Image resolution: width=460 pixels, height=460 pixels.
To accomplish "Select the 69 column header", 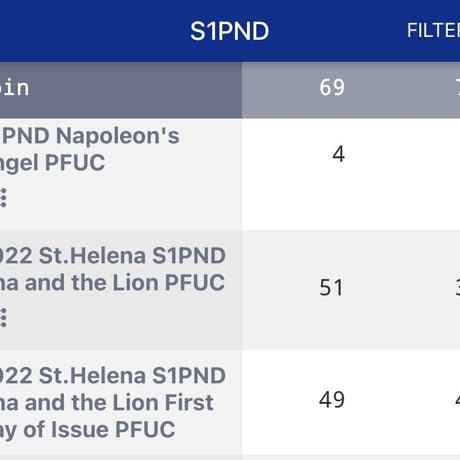I will pos(332,88).
